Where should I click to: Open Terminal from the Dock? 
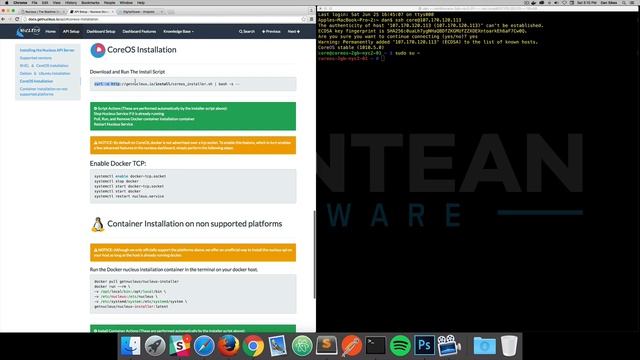(376, 346)
